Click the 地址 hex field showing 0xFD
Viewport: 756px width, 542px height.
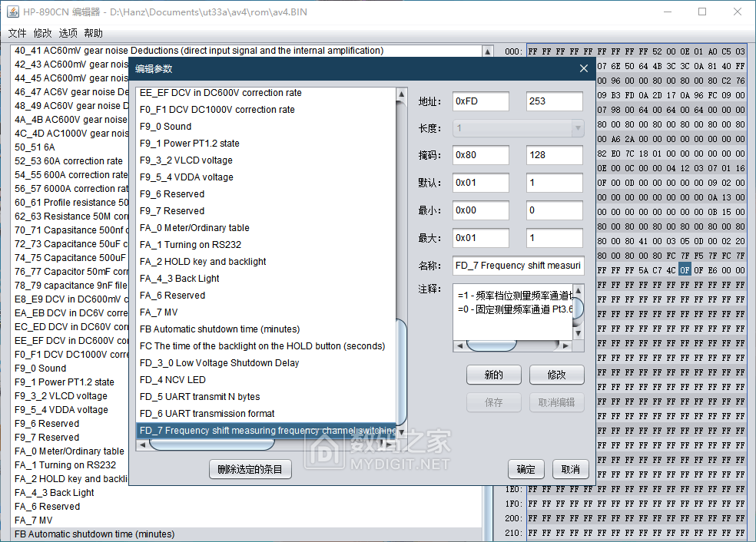[480, 101]
